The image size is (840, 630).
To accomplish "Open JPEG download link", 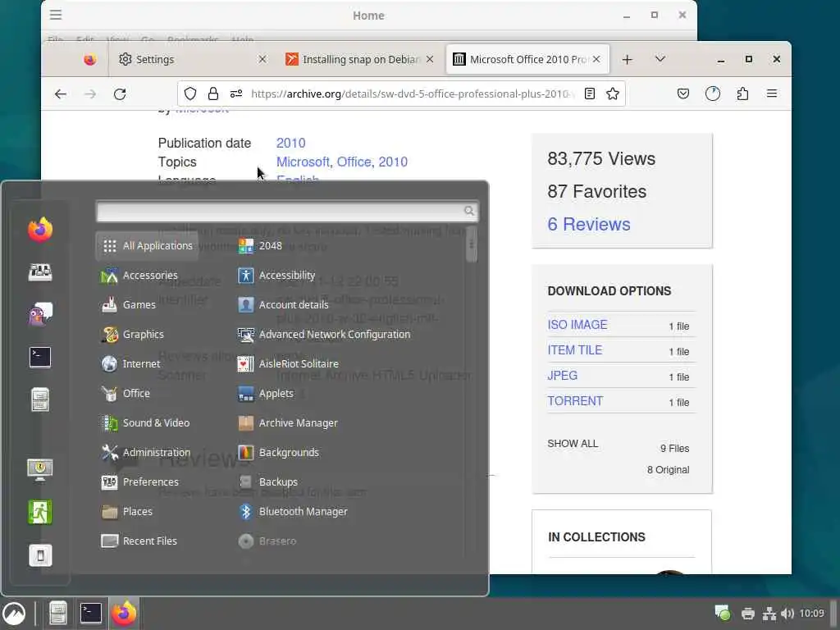I will tap(562, 376).
